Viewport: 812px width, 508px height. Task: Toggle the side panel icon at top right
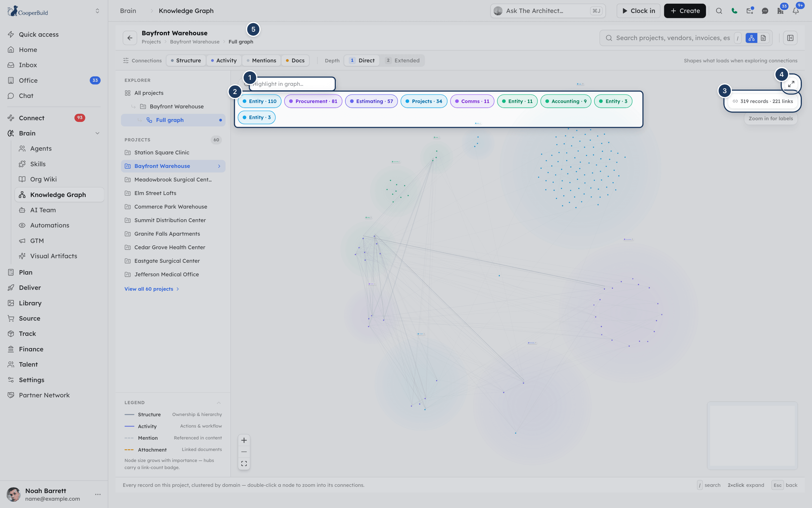click(x=790, y=38)
